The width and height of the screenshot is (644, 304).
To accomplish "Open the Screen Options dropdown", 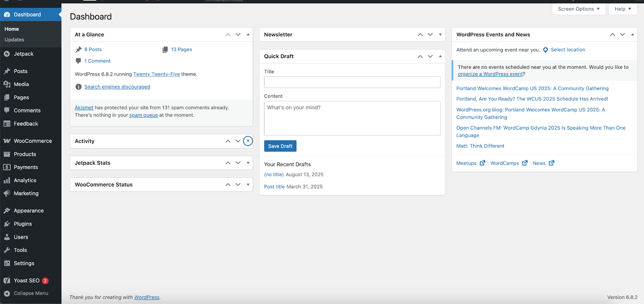I will (579, 9).
